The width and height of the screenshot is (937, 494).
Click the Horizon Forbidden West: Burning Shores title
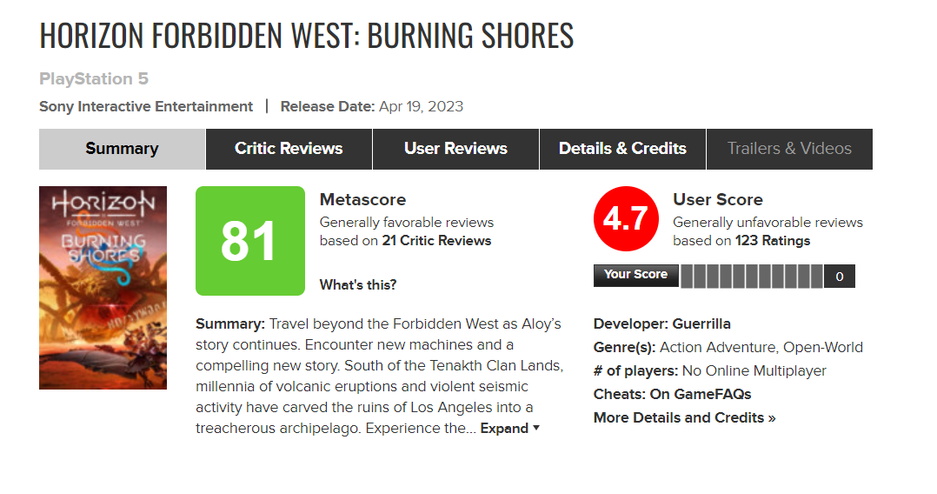[x=306, y=35]
